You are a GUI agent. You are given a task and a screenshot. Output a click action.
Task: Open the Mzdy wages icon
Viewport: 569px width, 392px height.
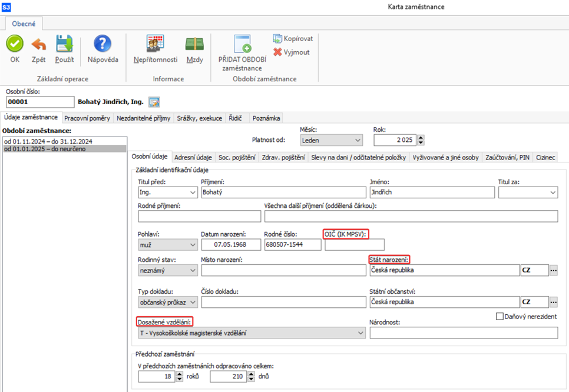tap(194, 44)
